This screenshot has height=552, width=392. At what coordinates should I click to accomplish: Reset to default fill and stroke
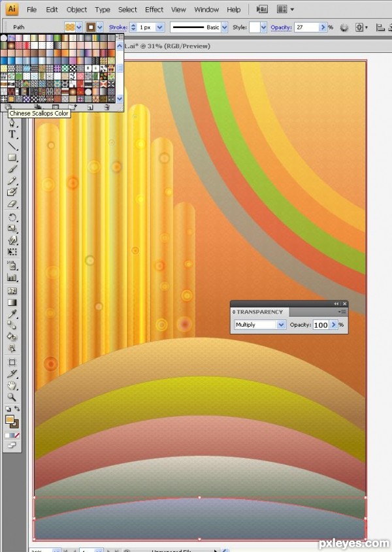coord(8,409)
